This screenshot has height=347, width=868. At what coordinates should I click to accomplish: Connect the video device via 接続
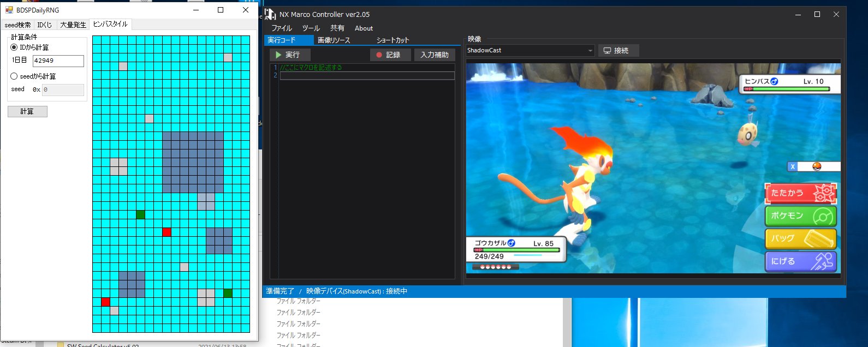click(618, 50)
